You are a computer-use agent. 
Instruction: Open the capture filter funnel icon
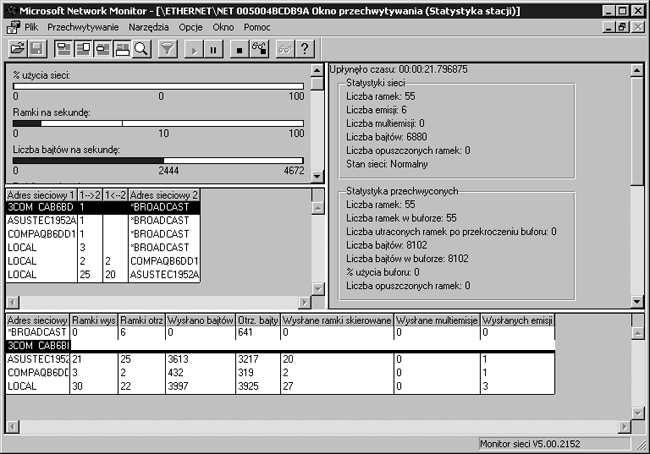(x=168, y=48)
